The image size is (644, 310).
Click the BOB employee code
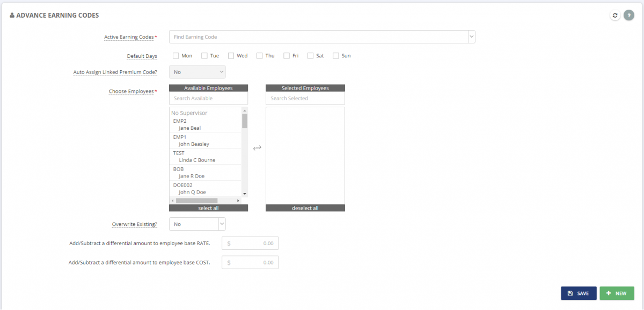(x=178, y=169)
